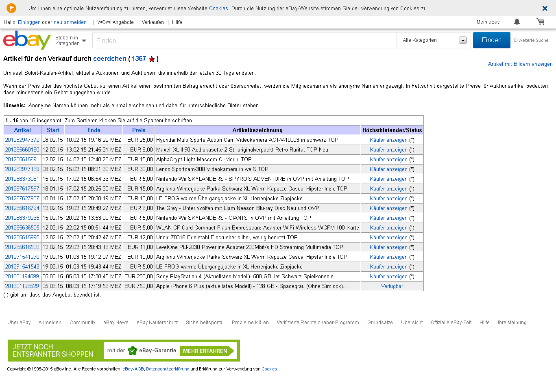Click feedback score 1357
556x392 pixels.
point(139,58)
